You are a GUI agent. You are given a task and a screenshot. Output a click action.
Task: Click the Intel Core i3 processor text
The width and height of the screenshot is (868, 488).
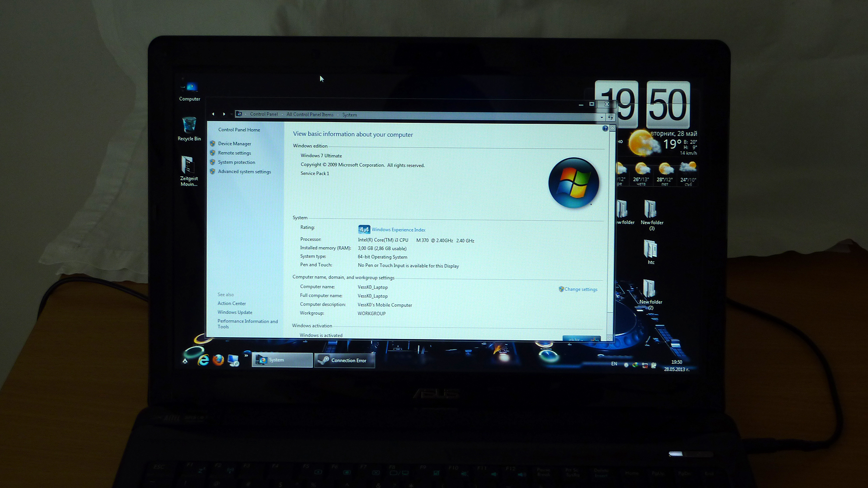coord(416,241)
